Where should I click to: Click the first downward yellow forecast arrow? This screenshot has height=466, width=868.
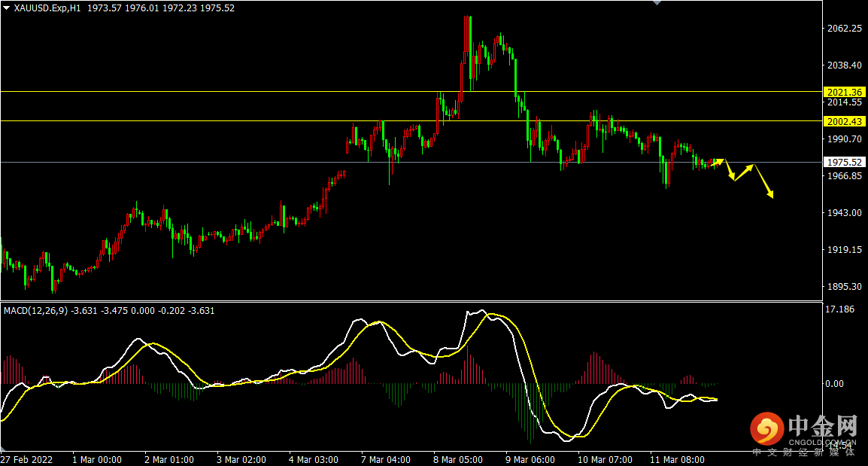pyautogui.click(x=730, y=170)
